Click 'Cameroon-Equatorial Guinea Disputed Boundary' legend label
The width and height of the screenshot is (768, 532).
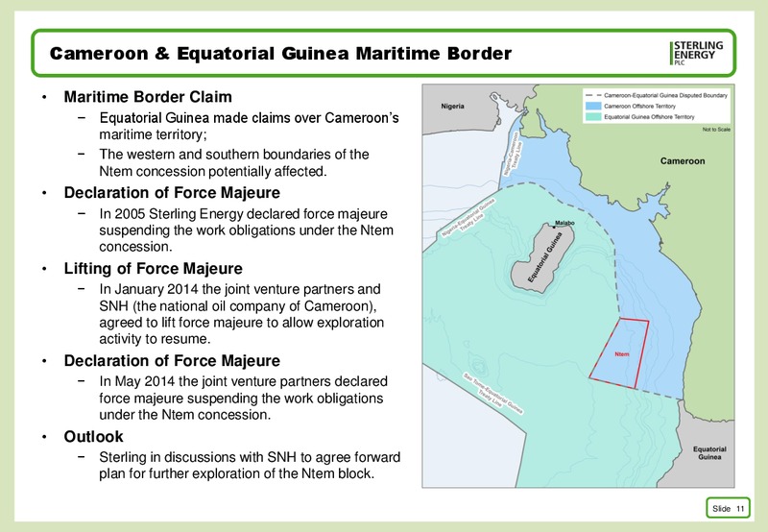pyautogui.click(x=665, y=95)
